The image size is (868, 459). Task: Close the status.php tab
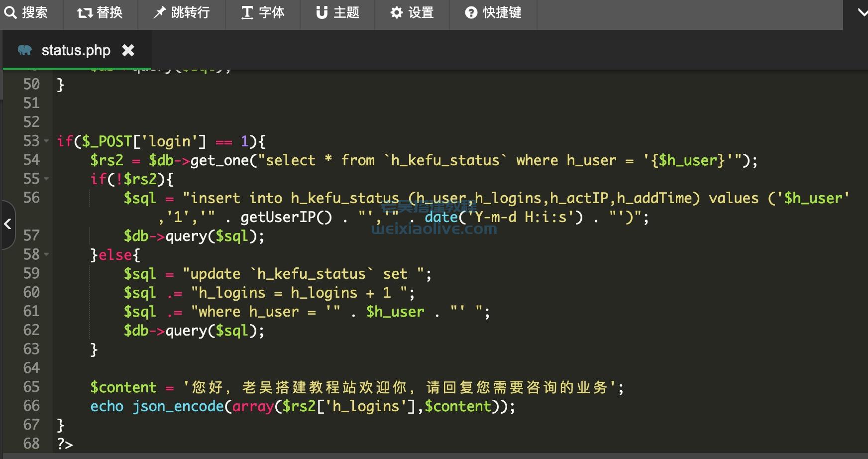(128, 50)
